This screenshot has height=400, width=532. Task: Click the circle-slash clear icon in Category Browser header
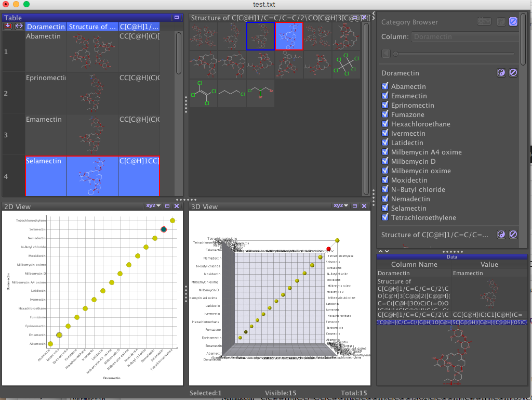point(513,21)
